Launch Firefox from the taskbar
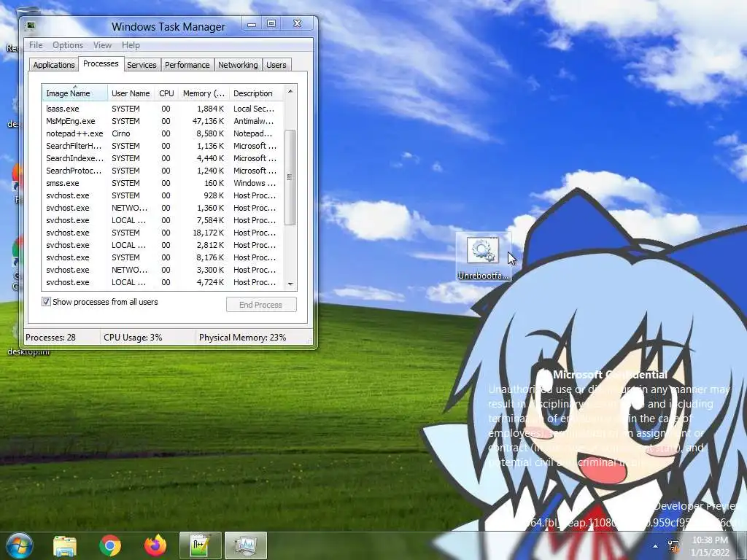This screenshot has height=560, width=747. [155, 545]
